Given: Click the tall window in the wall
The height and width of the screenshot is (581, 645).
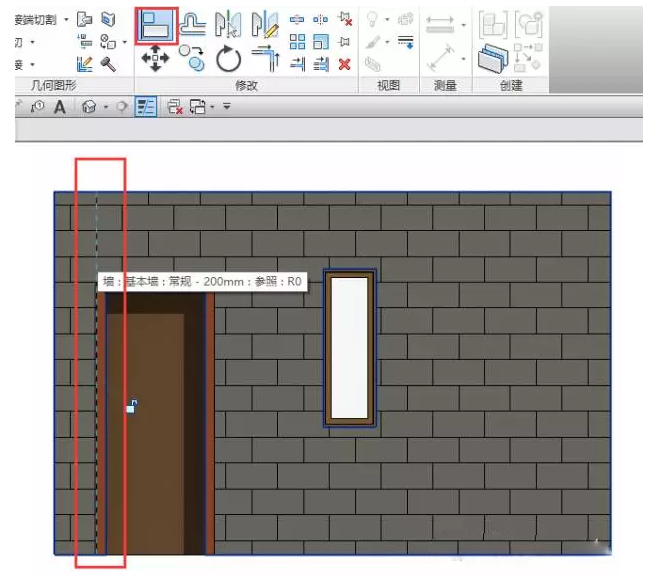Looking at the screenshot, I should [x=349, y=346].
